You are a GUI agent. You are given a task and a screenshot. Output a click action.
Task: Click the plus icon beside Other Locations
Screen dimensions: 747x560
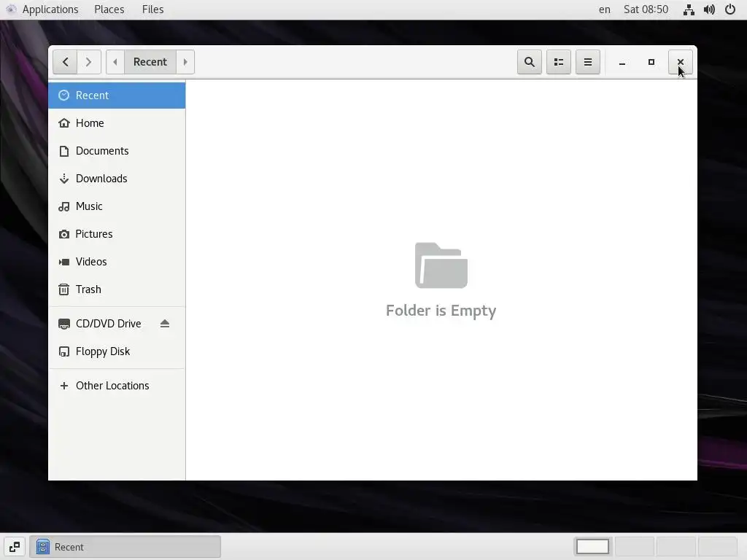pos(64,386)
